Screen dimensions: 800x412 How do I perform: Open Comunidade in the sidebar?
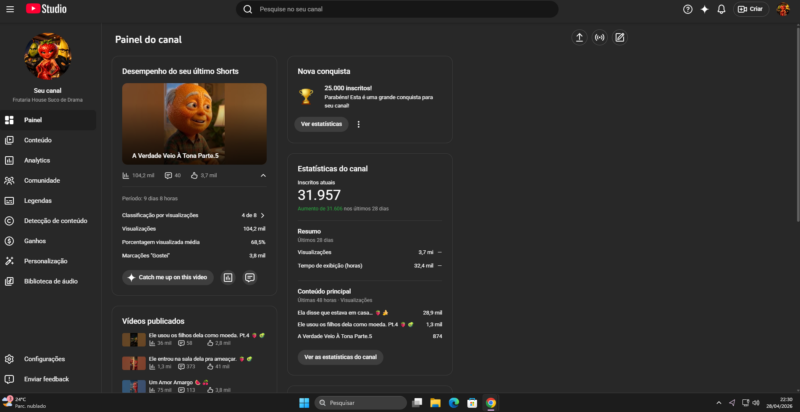pyautogui.click(x=48, y=181)
